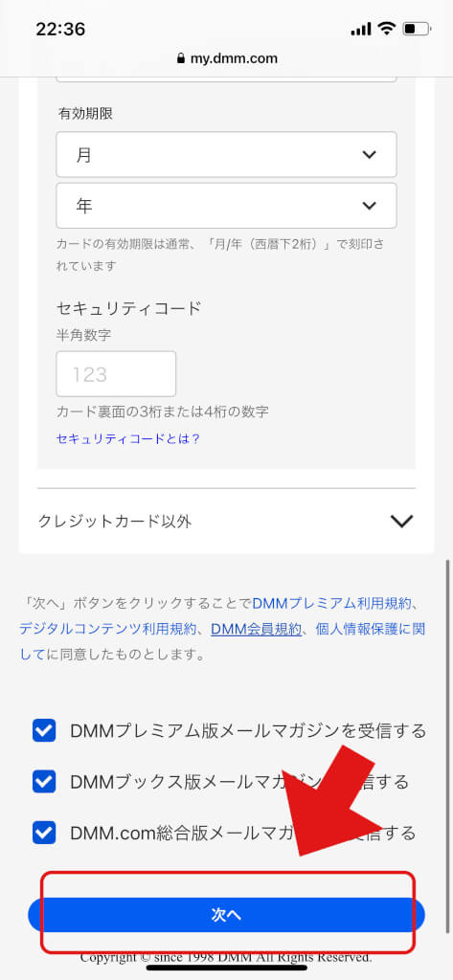Tap the blue 次へ button
Image resolution: width=453 pixels, height=980 pixels.
coord(226,915)
